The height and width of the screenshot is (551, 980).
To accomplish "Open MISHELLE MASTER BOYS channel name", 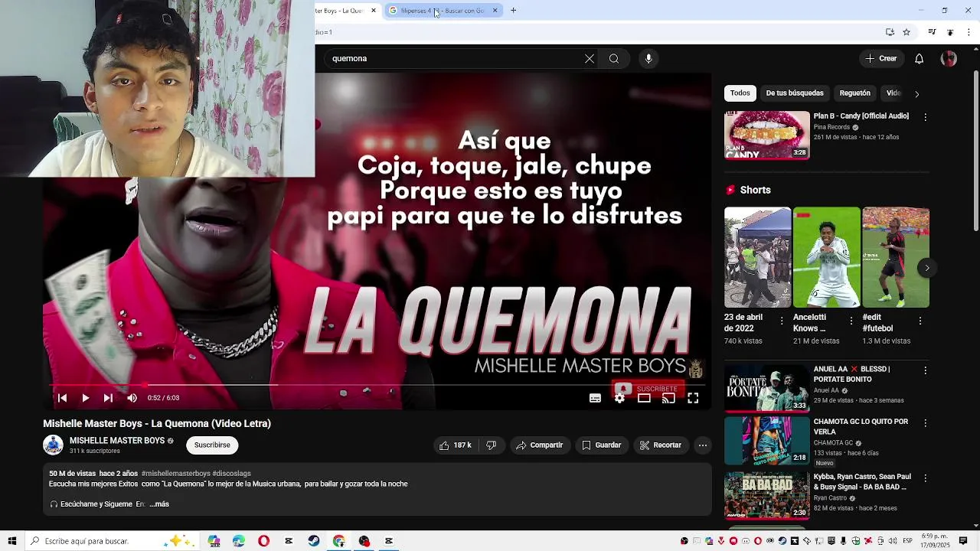I will click(x=117, y=441).
